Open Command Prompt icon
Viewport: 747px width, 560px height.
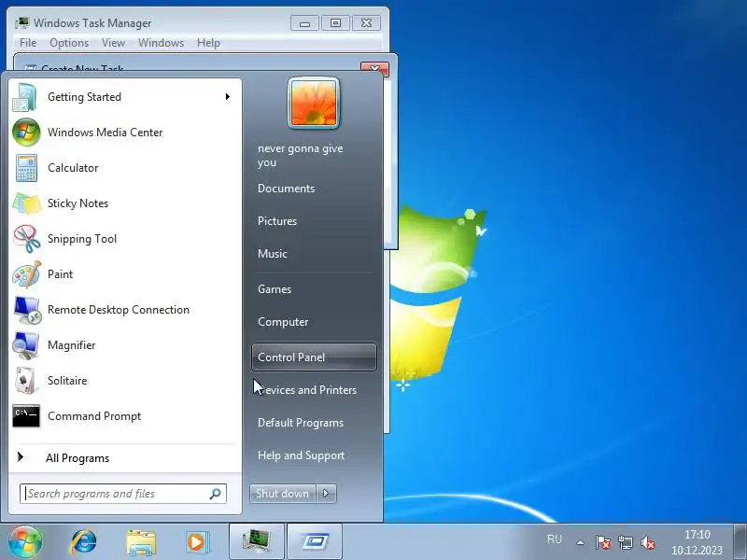pos(26,416)
